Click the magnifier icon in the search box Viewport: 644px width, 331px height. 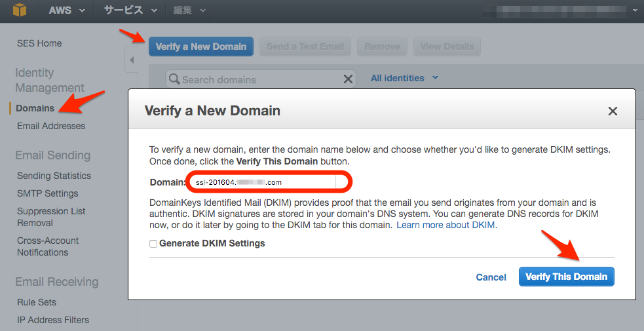point(174,79)
